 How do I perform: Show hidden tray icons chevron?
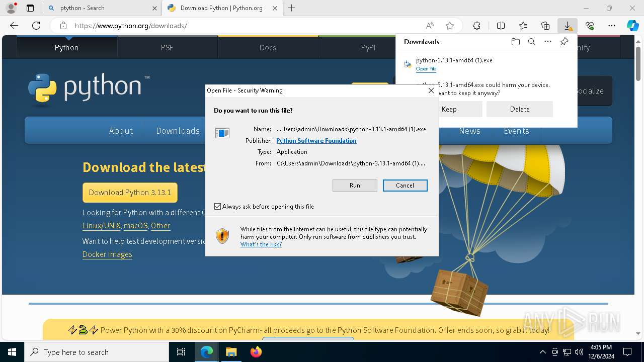(x=542, y=352)
